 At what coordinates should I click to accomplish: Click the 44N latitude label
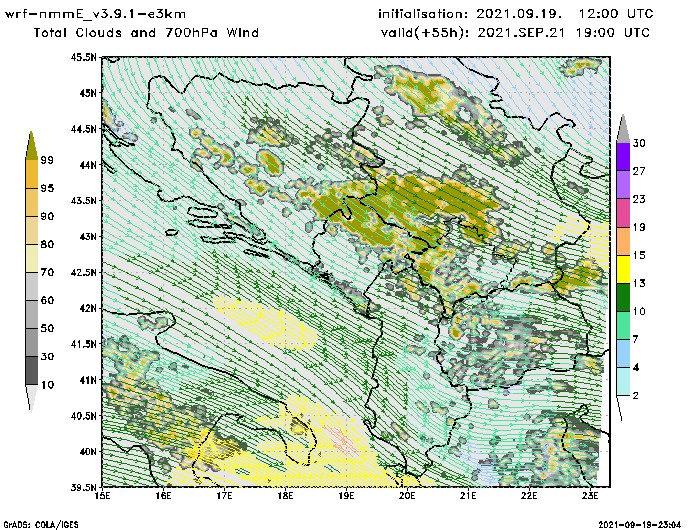pyautogui.click(x=88, y=165)
